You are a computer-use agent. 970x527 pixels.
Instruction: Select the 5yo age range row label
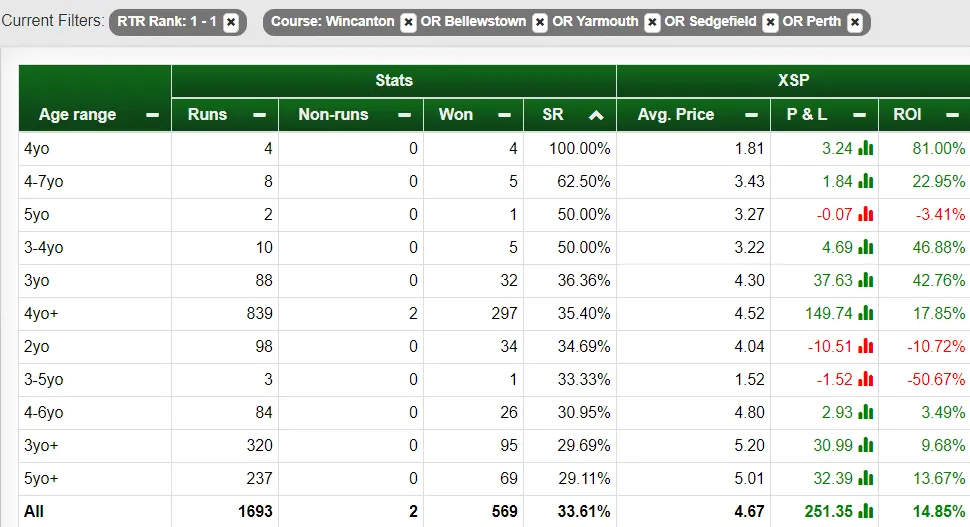click(36, 215)
